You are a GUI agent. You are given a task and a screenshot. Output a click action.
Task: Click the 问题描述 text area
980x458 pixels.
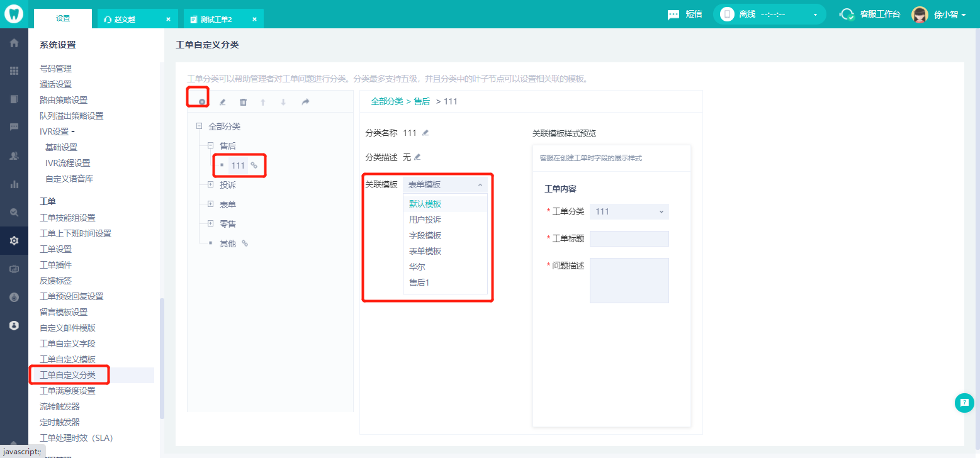pos(629,281)
